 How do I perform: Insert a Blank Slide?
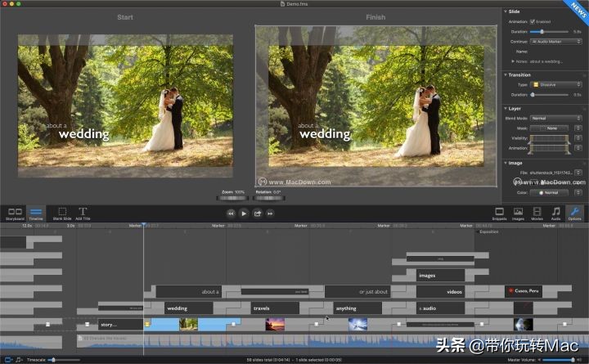[62, 213]
